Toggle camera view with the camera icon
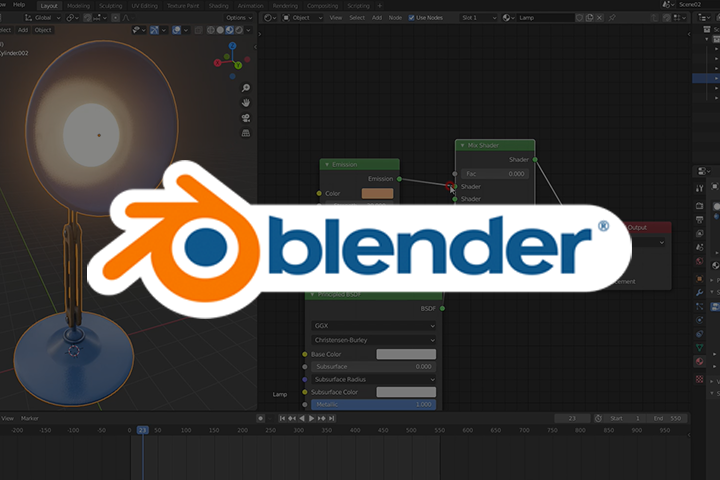 [x=246, y=118]
